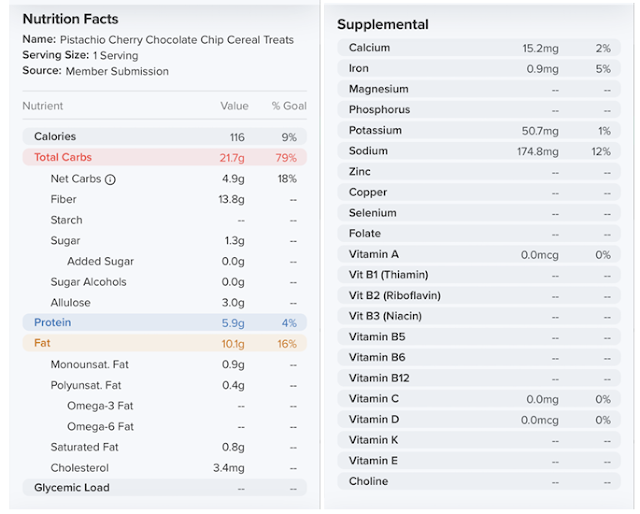Screen dimensions: 640x514
Task: Select the Sodium row
Action: click(x=479, y=151)
